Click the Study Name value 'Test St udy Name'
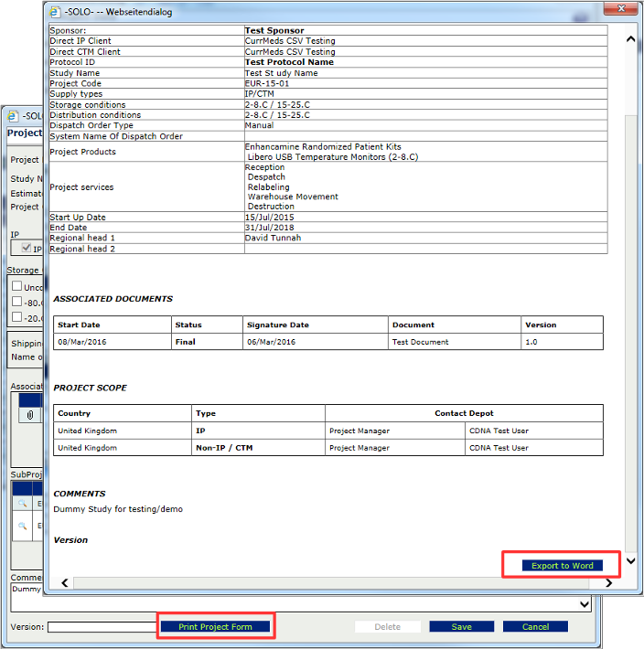 pyautogui.click(x=281, y=73)
